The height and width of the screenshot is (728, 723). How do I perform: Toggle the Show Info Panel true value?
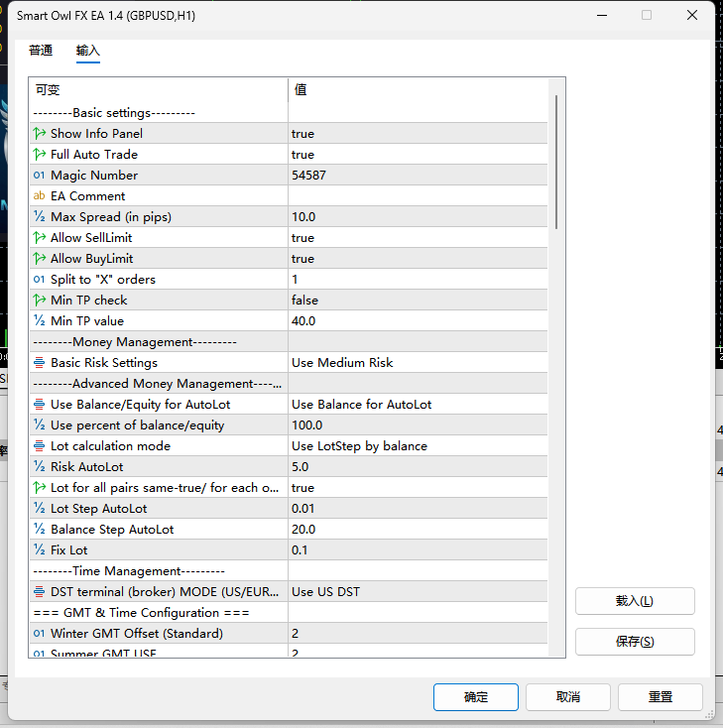click(x=418, y=134)
